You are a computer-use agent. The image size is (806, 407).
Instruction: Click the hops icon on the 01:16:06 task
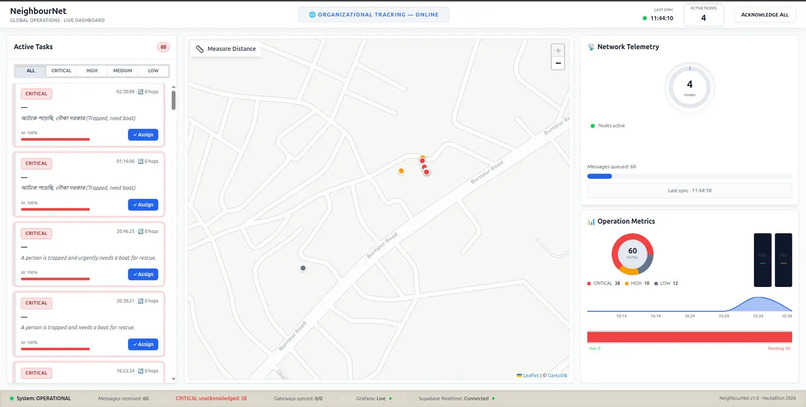click(140, 161)
